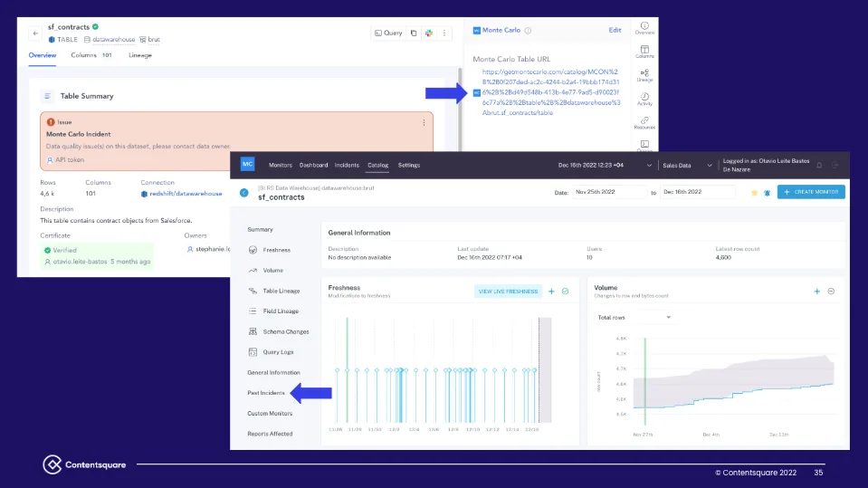Click the CREATE MONITOR button
Viewport: 868px width, 488px height.
point(811,192)
